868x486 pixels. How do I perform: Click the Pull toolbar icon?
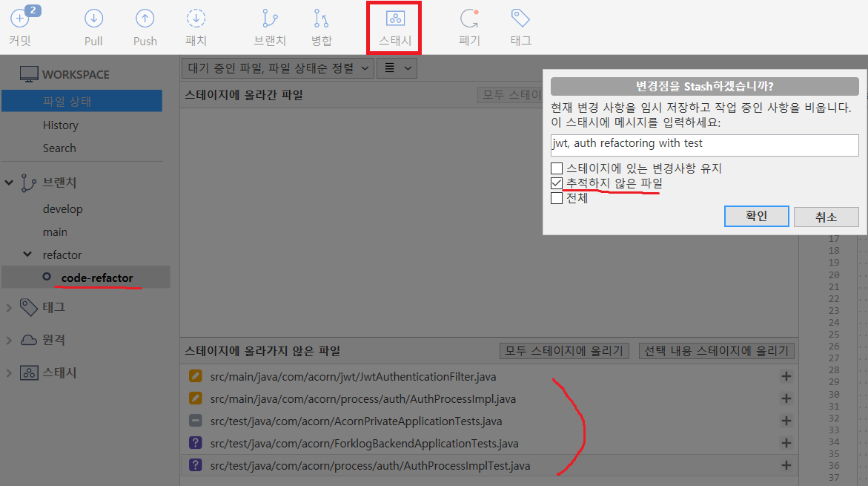coord(93,19)
